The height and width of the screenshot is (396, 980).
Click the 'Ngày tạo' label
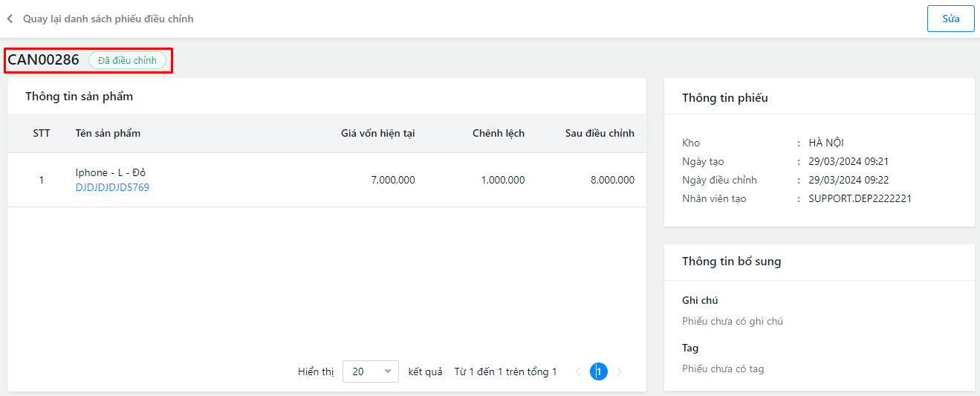coord(703,161)
